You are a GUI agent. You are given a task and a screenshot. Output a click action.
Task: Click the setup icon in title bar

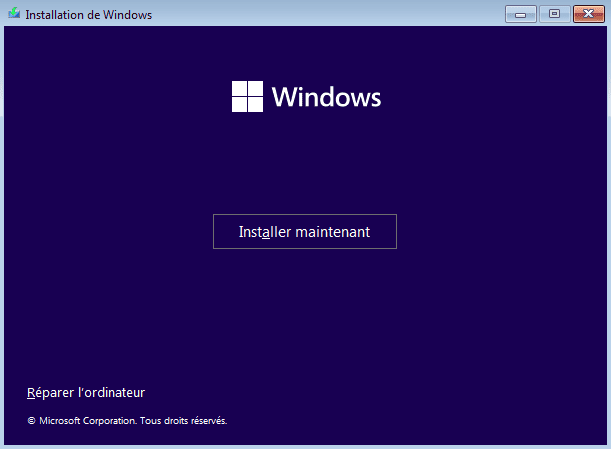coord(14,14)
